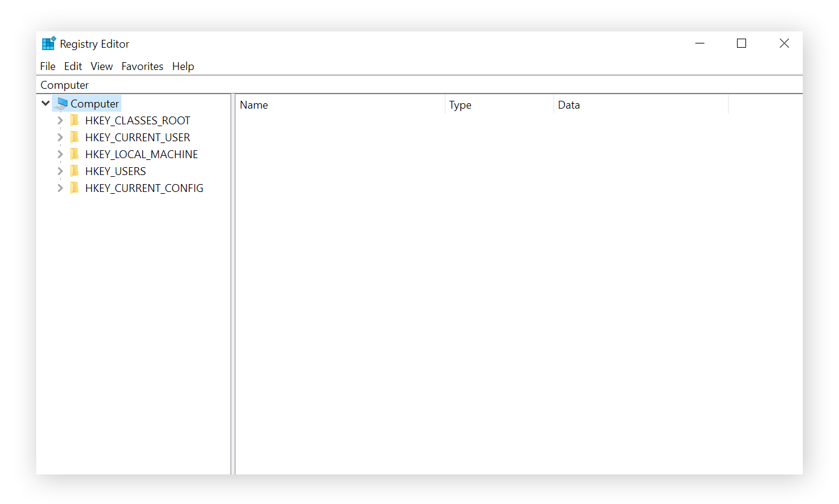Expand the HKEY_USERS key
The image size is (839, 504).
click(60, 171)
